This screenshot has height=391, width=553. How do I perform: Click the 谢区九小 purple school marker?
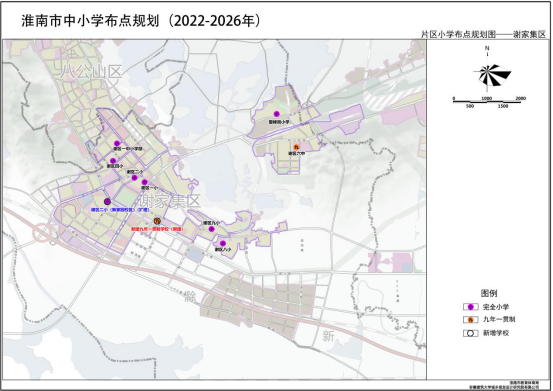pyautogui.click(x=212, y=229)
